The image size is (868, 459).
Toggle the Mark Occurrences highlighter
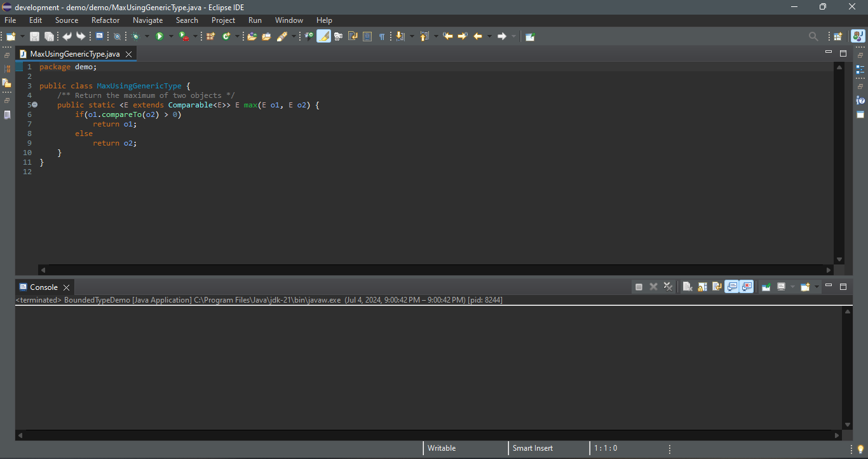pyautogui.click(x=323, y=36)
